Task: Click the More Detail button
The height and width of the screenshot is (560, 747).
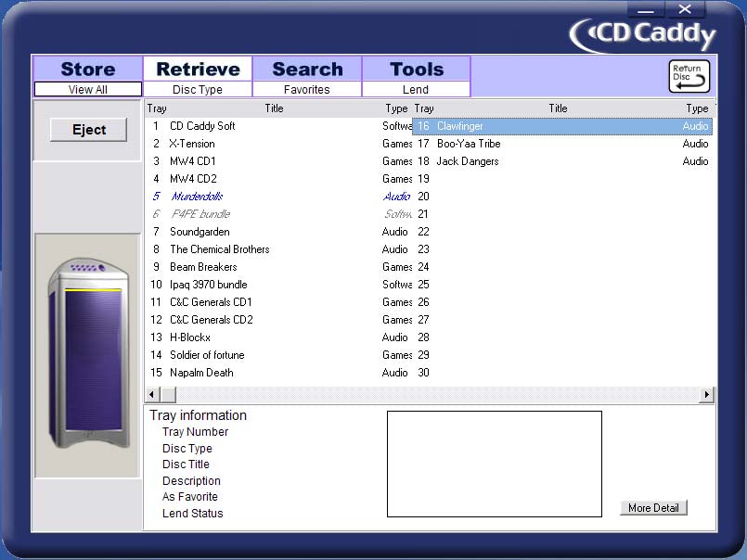Action: click(x=653, y=508)
